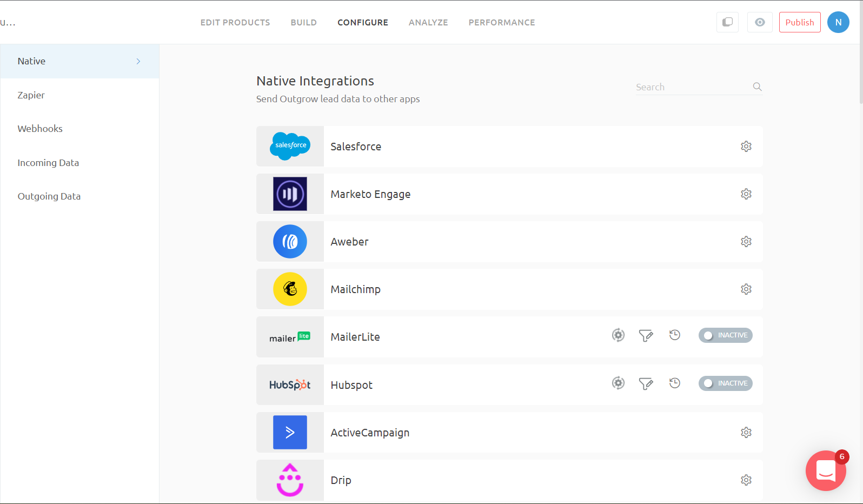This screenshot has width=863, height=504.
Task: Click the MailerLite logo tile
Action: pos(290,337)
